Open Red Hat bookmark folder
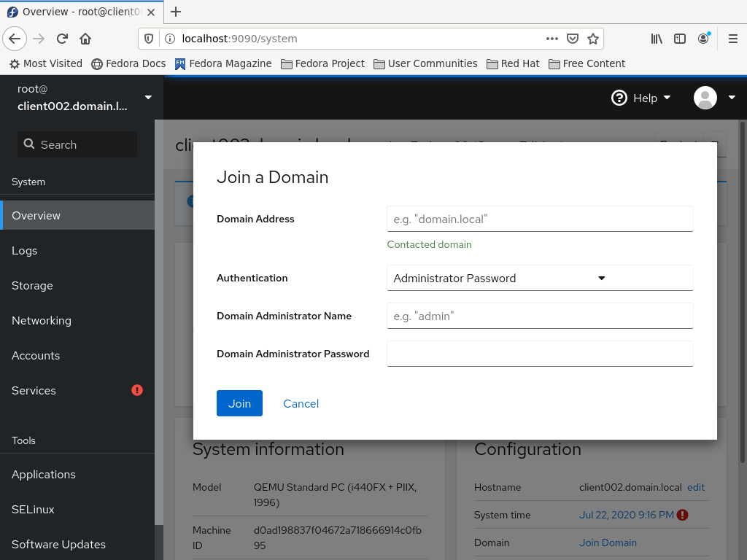The width and height of the screenshot is (747, 560). [x=513, y=64]
